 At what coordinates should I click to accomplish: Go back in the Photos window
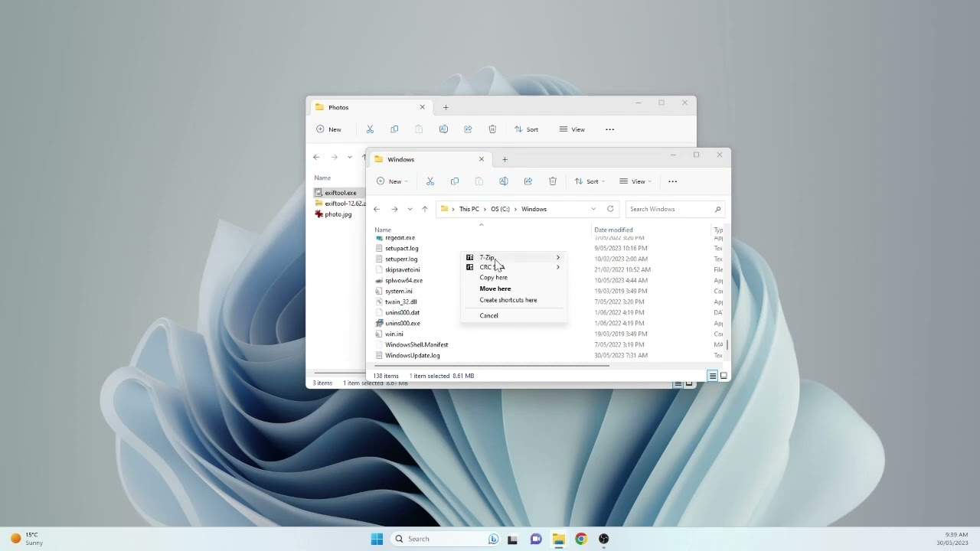[316, 157]
